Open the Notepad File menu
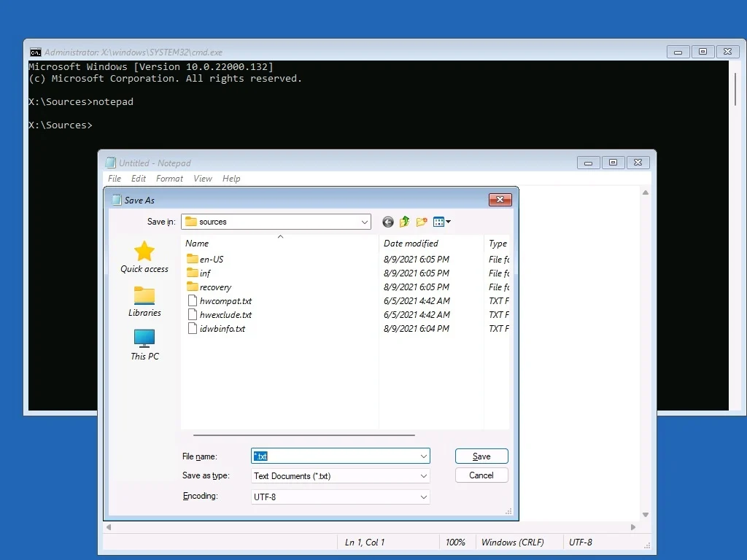Image resolution: width=747 pixels, height=560 pixels. pyautogui.click(x=115, y=179)
